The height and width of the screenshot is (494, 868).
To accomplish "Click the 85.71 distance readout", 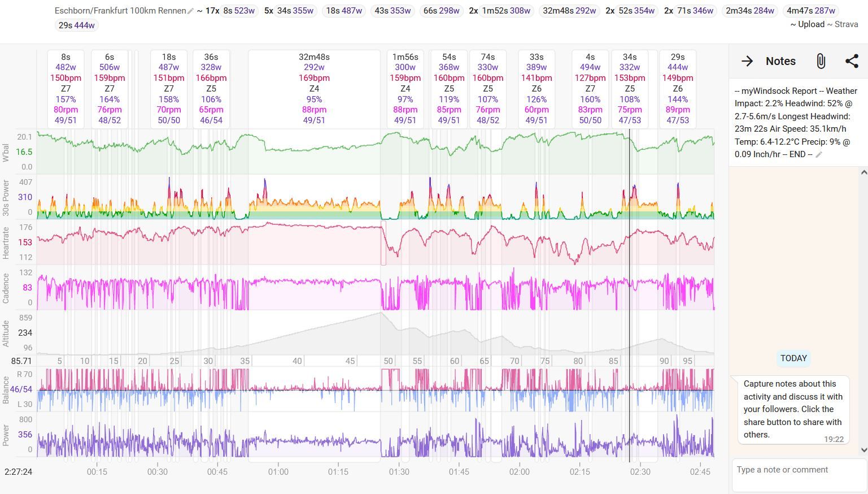I will tap(21, 361).
